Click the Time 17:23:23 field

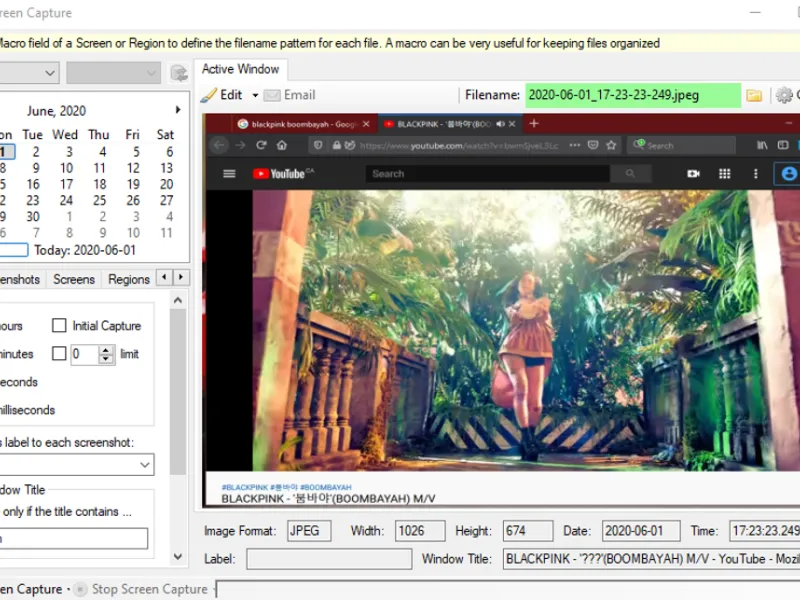pos(764,531)
